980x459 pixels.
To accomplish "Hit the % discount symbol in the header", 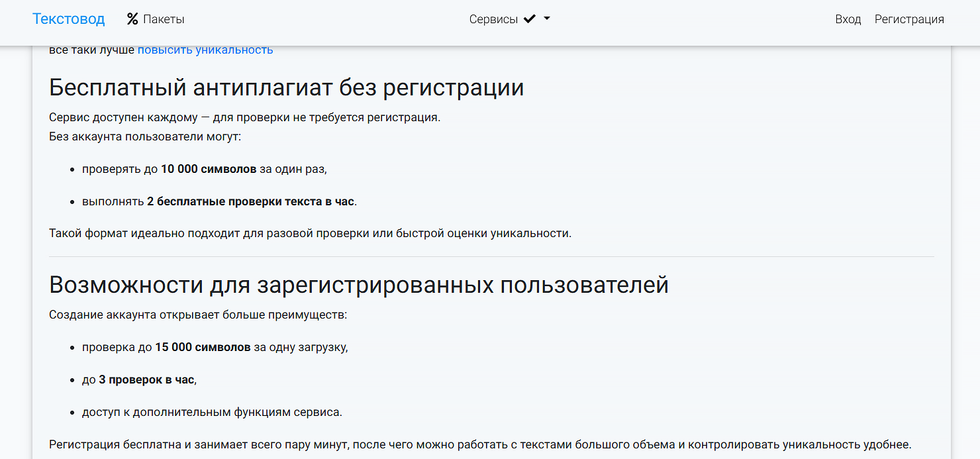I will click(x=132, y=19).
